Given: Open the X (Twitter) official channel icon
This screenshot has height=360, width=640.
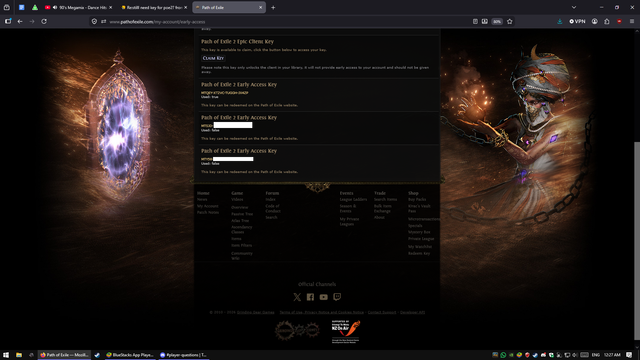Looking at the screenshot, I should (x=297, y=297).
